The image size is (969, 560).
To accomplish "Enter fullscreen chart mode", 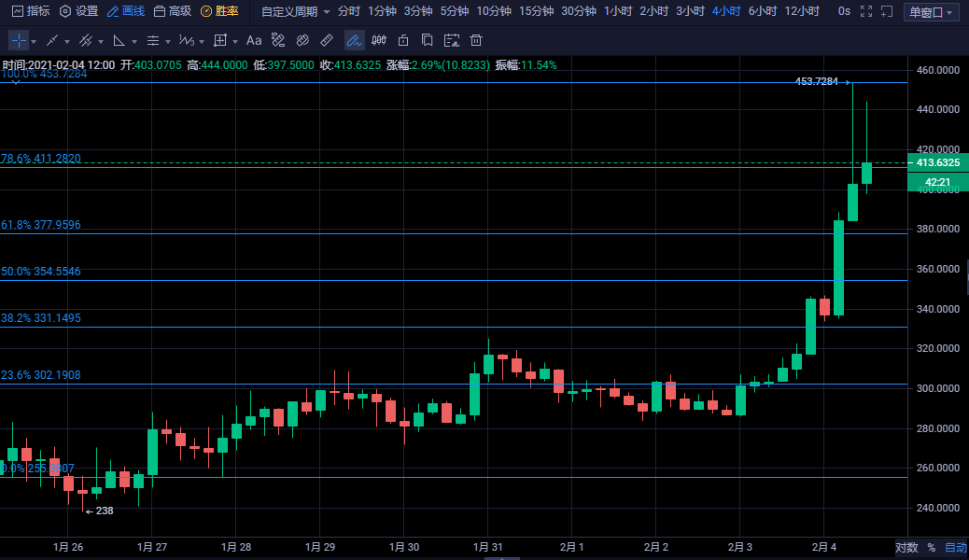I will coord(866,11).
